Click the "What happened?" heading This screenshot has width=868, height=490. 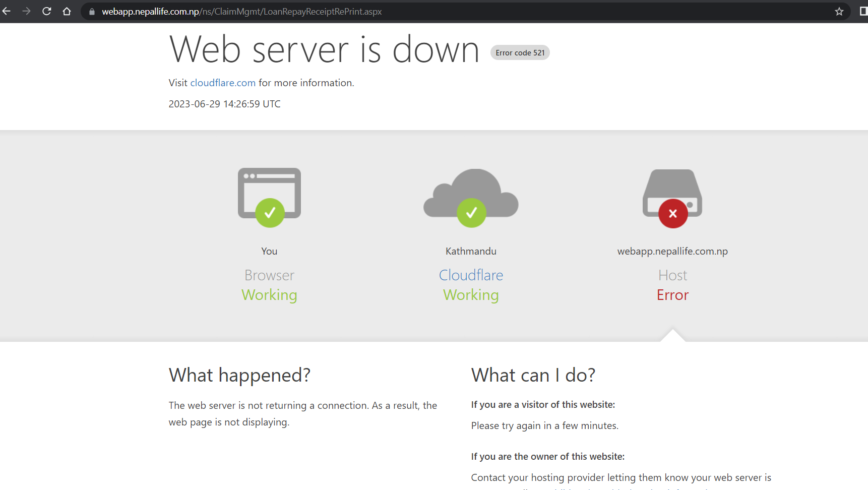pos(239,375)
